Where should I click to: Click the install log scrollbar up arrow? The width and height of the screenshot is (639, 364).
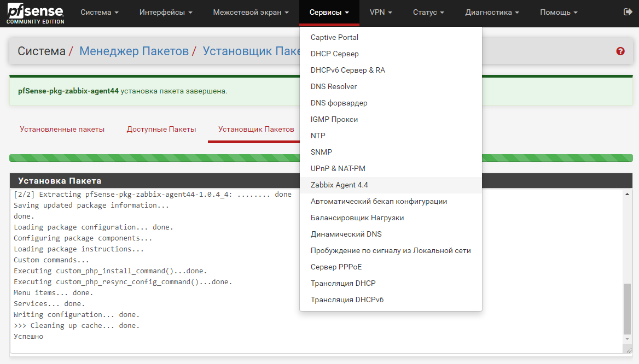(627, 194)
